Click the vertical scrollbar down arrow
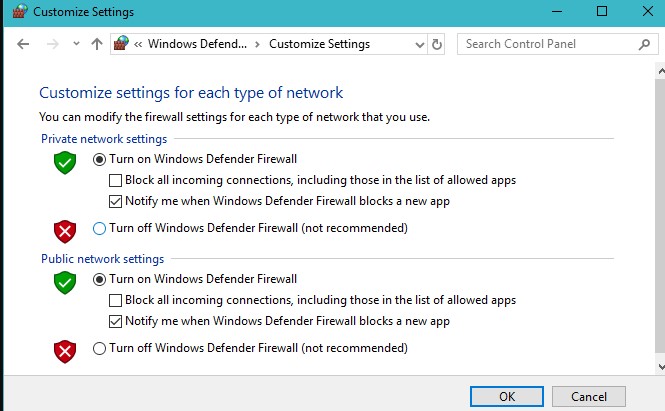The height and width of the screenshot is (411, 665). tap(660, 366)
